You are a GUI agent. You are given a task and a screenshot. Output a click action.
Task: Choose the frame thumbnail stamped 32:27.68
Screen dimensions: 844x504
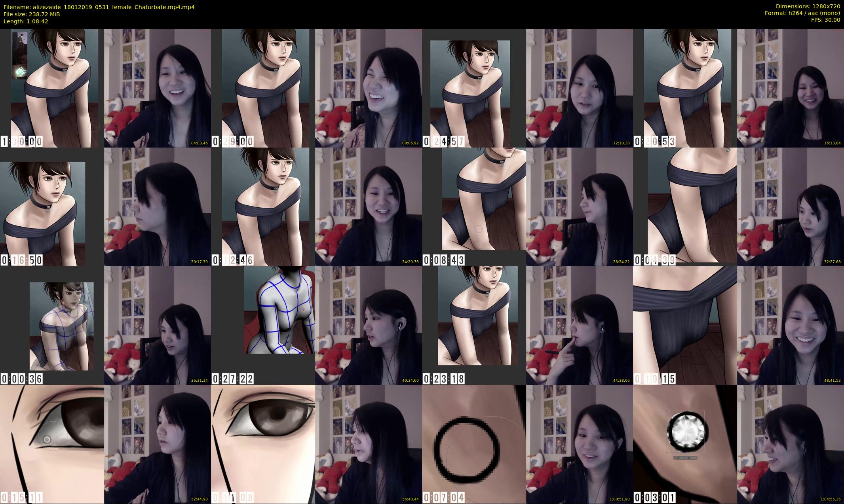[x=738, y=207]
